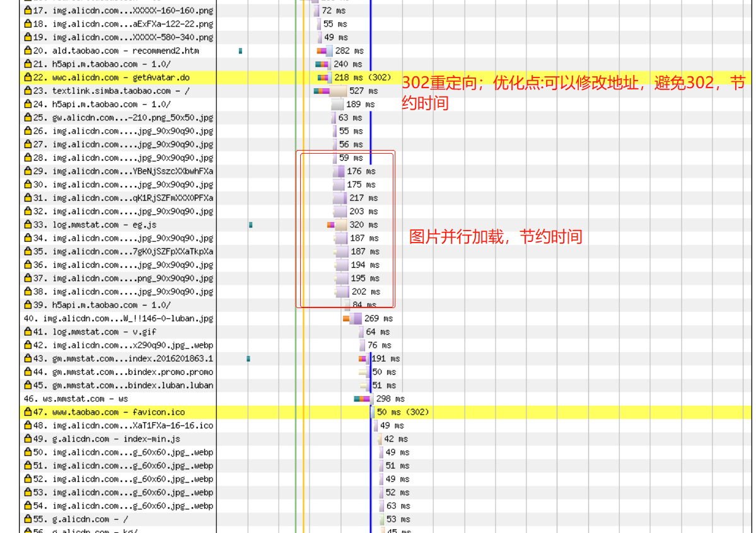Click the lock icon on request 19 XXXXX-580-340.png

[28, 37]
